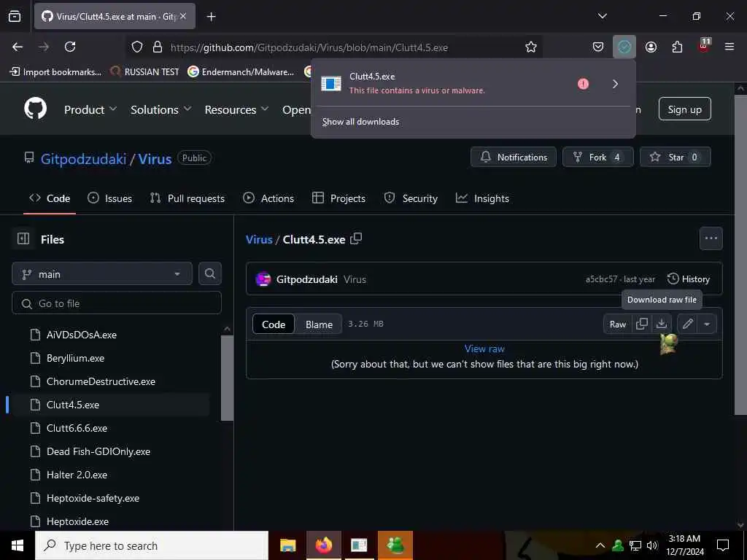
Task: Open the Gitpodzudaki owner link
Action: coord(83,158)
